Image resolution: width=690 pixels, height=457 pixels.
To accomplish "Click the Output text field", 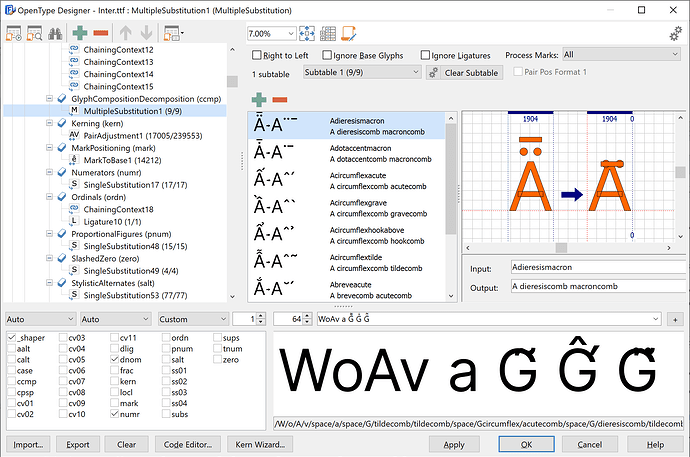I will 582,287.
